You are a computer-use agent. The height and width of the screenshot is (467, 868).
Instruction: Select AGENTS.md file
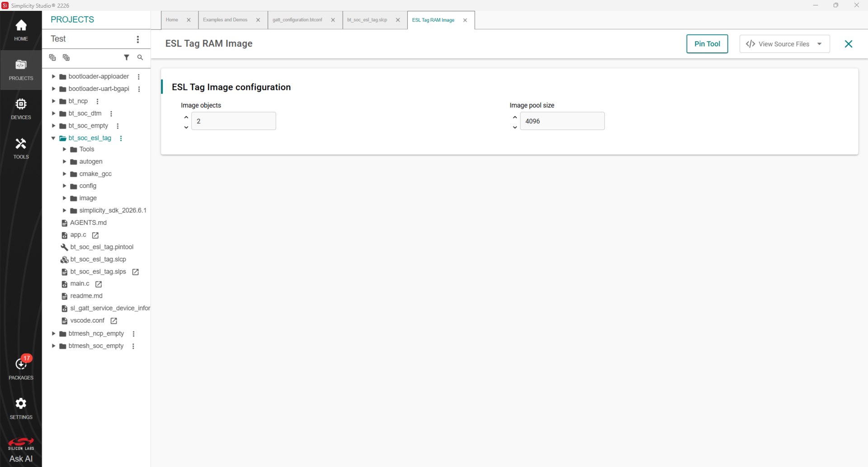tap(88, 223)
